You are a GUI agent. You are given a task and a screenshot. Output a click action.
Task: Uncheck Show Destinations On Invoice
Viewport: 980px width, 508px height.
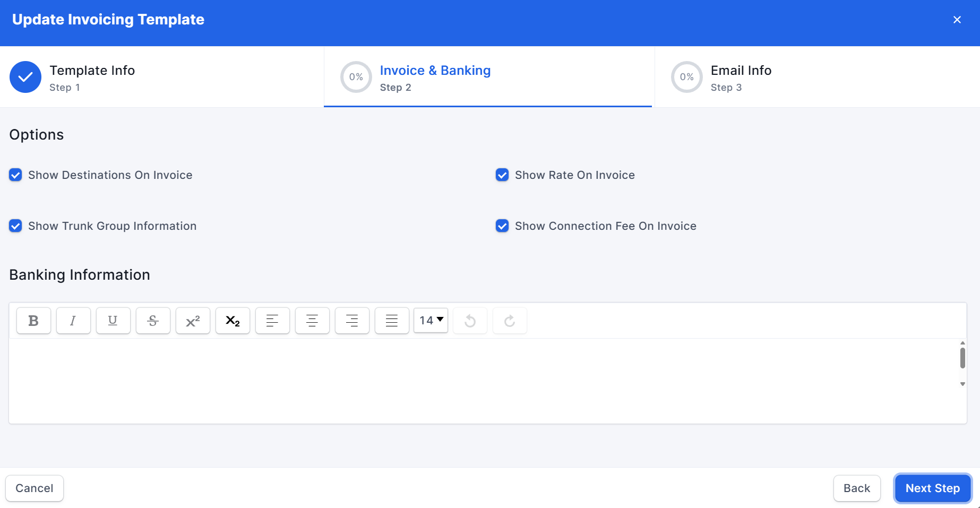click(x=15, y=175)
